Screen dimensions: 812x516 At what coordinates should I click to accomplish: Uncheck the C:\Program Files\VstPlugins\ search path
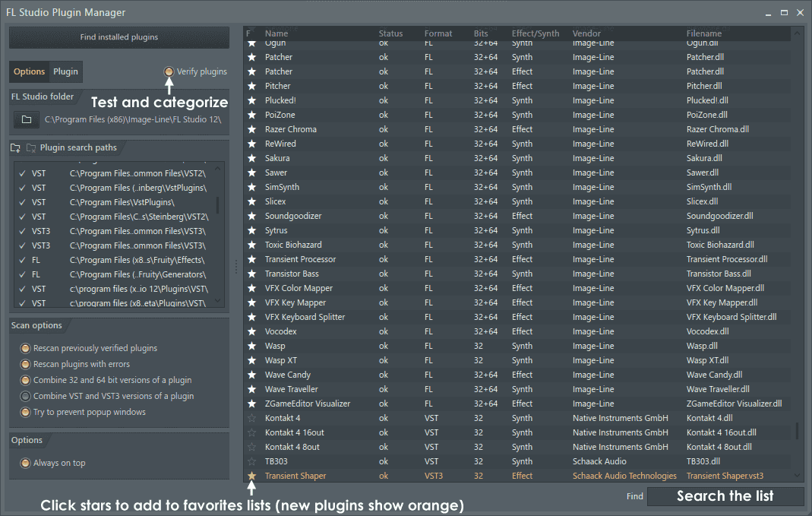(22, 203)
